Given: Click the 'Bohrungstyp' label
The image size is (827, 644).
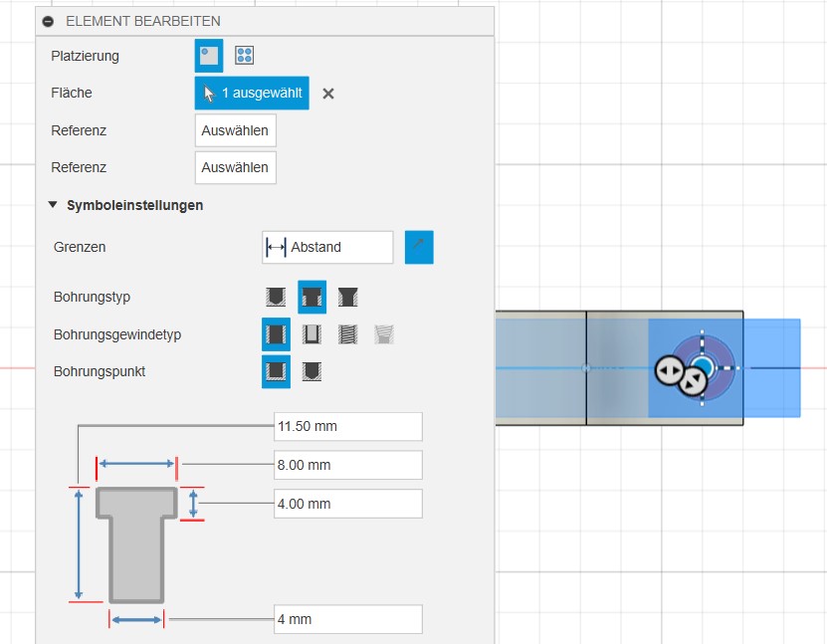Looking at the screenshot, I should [x=92, y=297].
